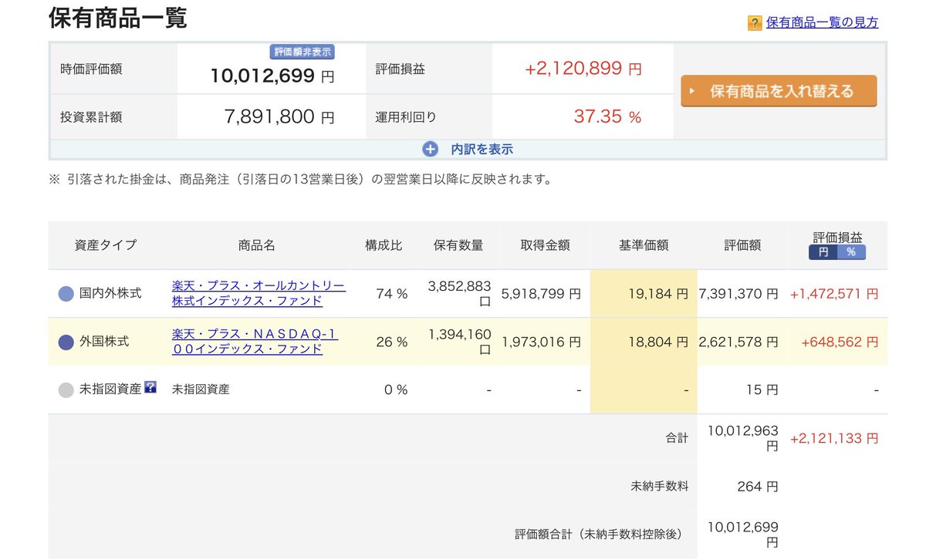Screen dimensions: 926x560
Task: Click the 未指図資産 gray color dot
Action: [66, 390]
